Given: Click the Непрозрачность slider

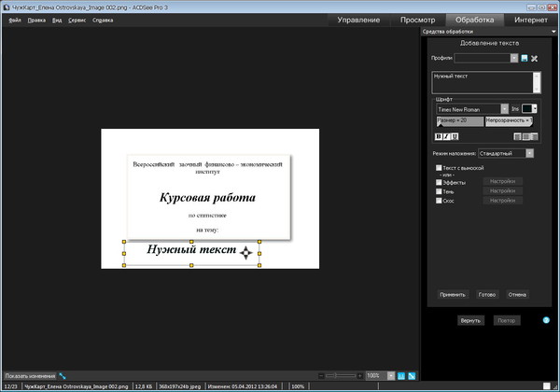Looking at the screenshot, I should tap(509, 121).
